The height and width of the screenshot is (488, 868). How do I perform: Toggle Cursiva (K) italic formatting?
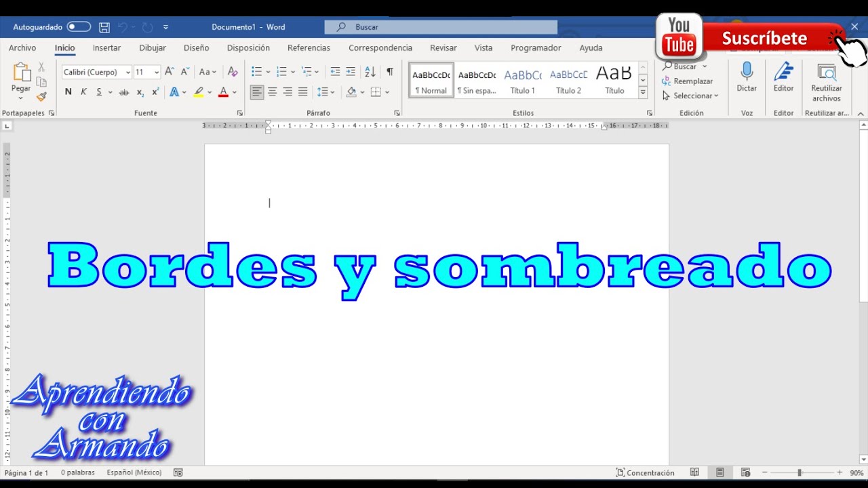(83, 92)
